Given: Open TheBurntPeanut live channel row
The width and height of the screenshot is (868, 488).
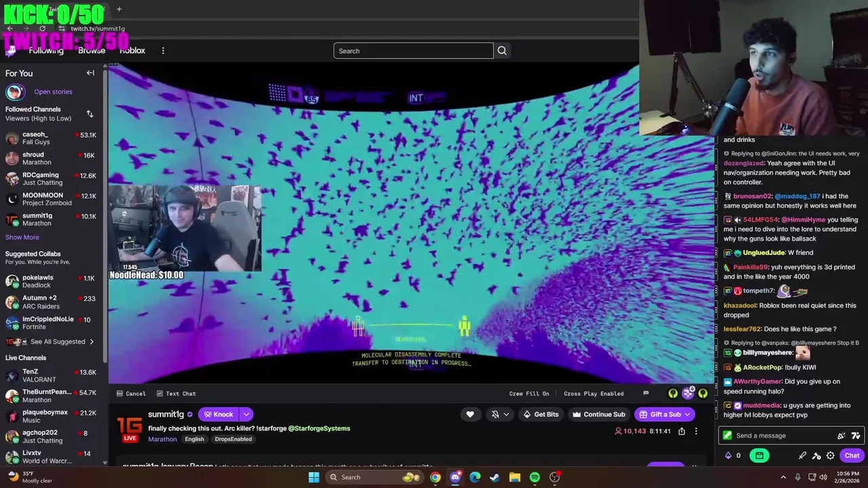Looking at the screenshot, I should [51, 396].
